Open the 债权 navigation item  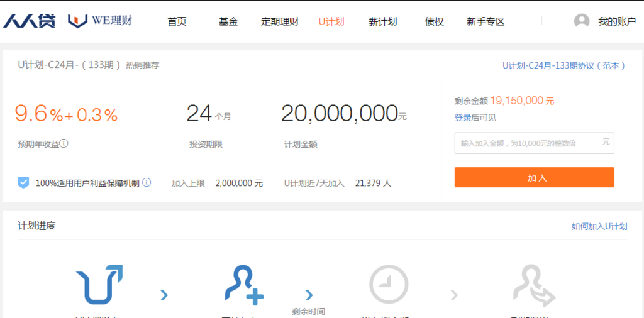(x=435, y=22)
